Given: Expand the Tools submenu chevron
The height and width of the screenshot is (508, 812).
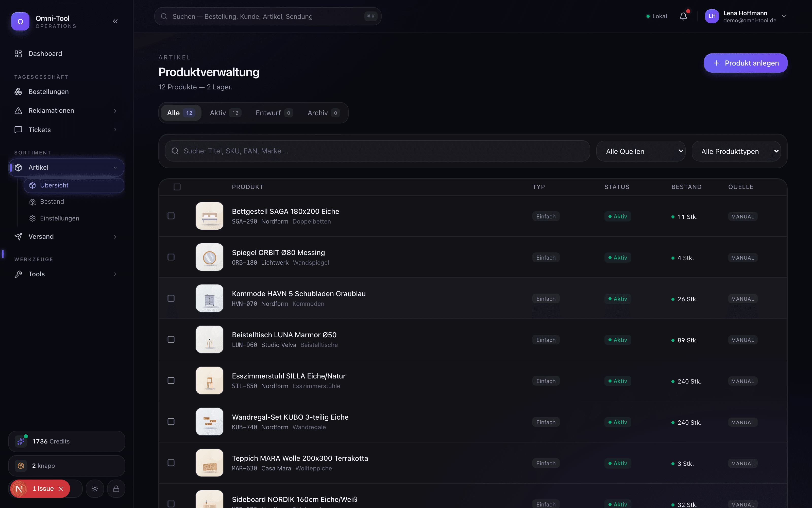Looking at the screenshot, I should tap(115, 274).
